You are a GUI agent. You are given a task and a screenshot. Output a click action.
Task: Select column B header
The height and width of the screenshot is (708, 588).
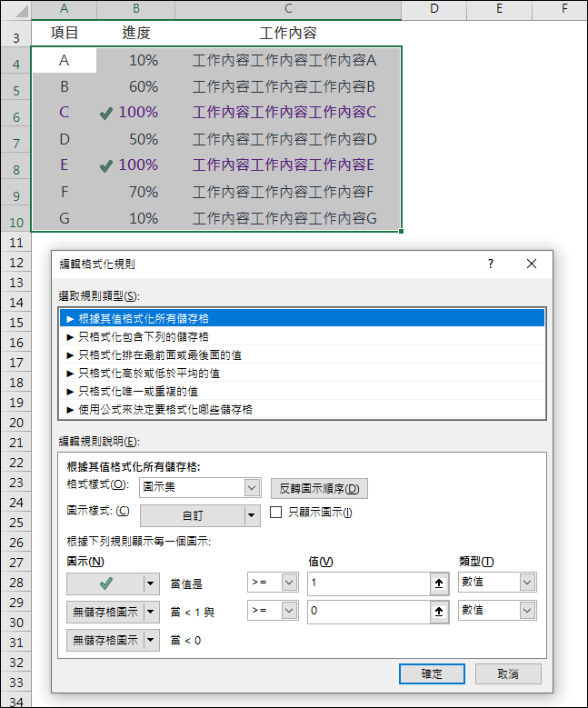[136, 9]
